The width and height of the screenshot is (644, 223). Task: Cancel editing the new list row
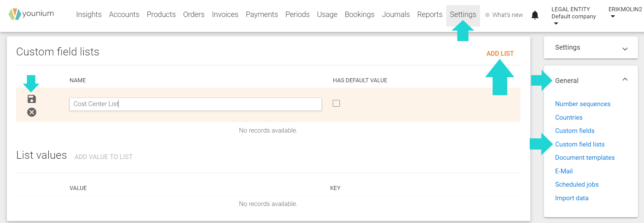pos(32,112)
